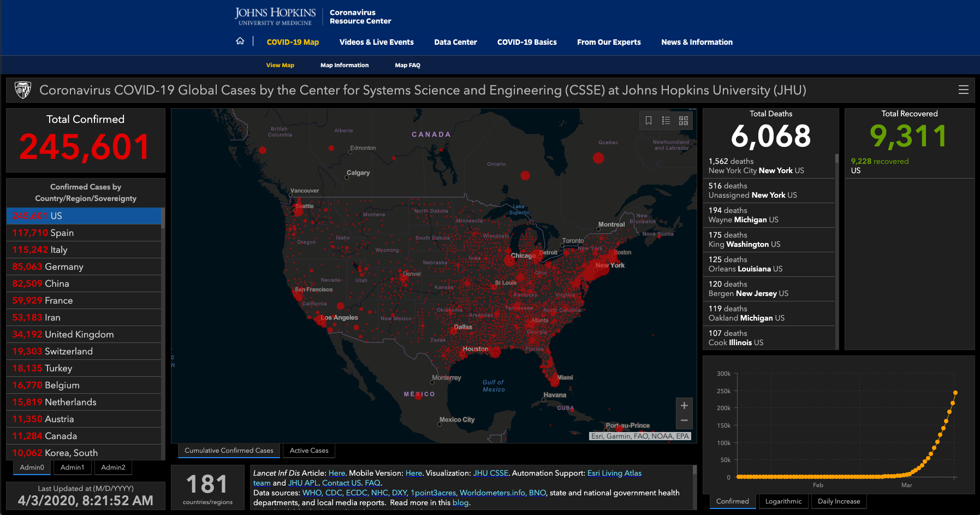Select the Admin0 tab
The width and height of the screenshot is (980, 515).
click(32, 467)
